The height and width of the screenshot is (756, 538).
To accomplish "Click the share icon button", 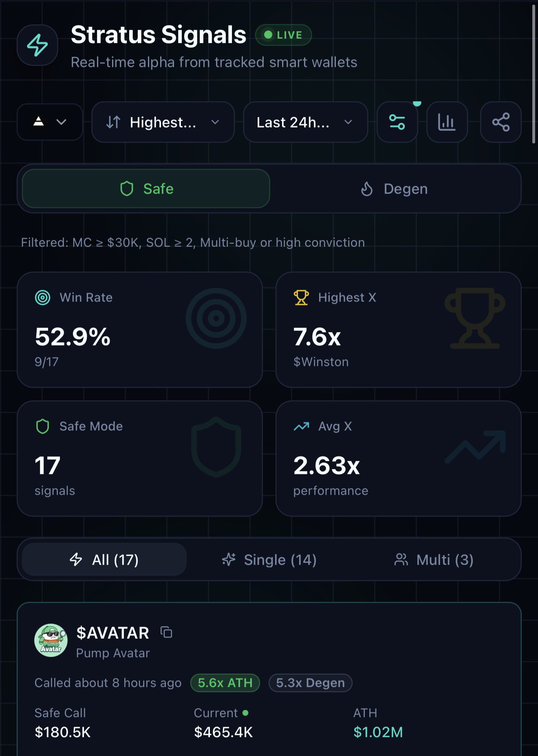I will click(501, 122).
